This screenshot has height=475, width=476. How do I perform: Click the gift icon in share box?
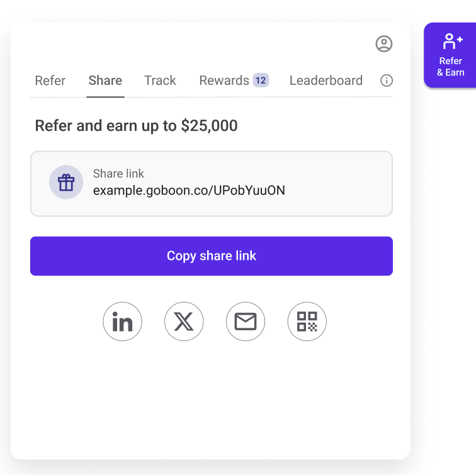tap(66, 182)
